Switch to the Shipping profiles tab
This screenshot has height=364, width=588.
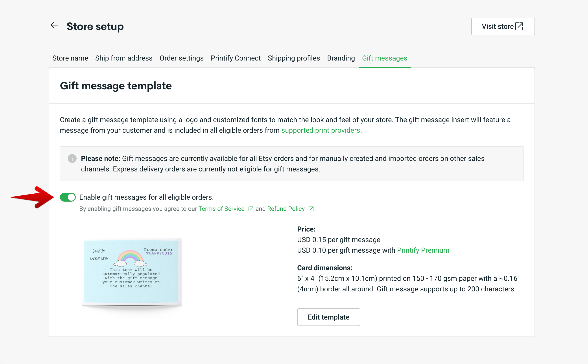coord(294,58)
